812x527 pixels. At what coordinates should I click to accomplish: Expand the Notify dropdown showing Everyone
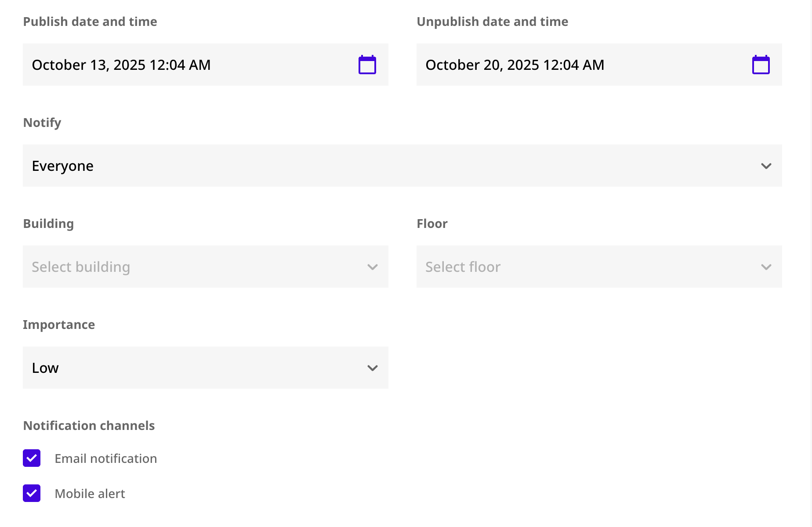pyautogui.click(x=402, y=166)
